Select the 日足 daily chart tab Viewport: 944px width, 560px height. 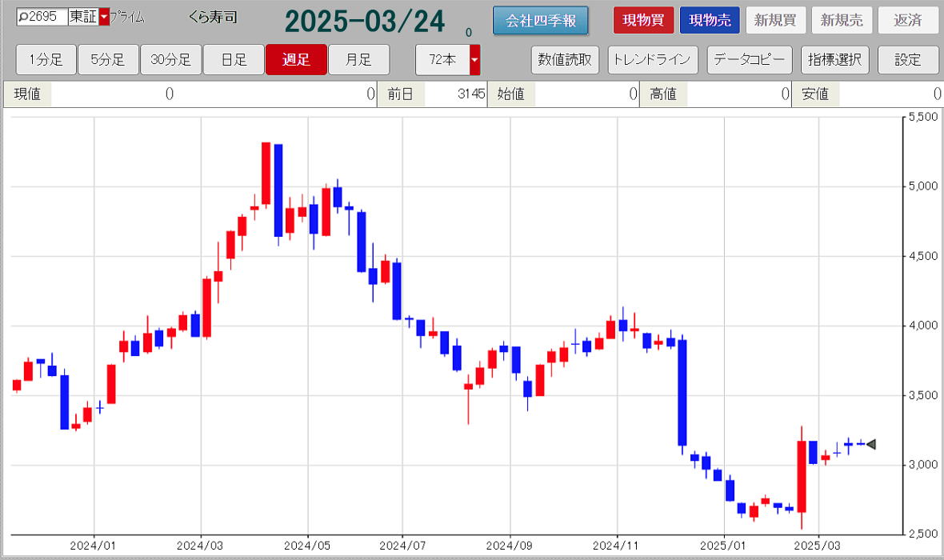click(x=234, y=60)
